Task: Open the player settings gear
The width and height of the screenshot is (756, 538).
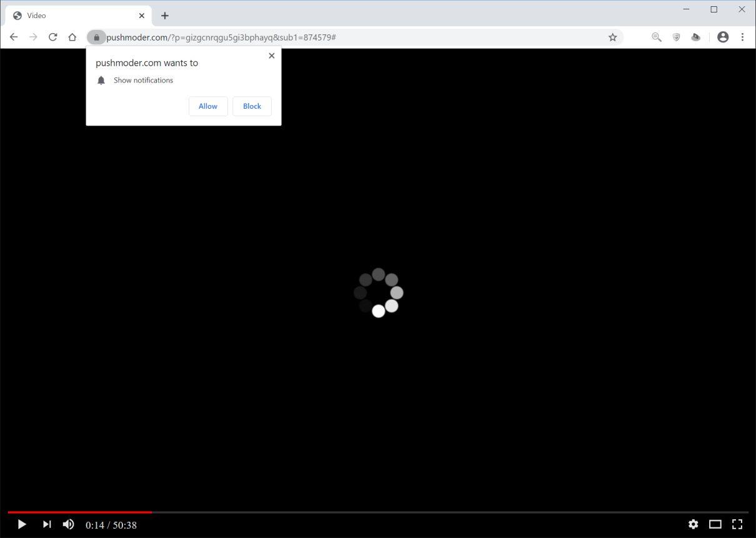Action: click(694, 524)
